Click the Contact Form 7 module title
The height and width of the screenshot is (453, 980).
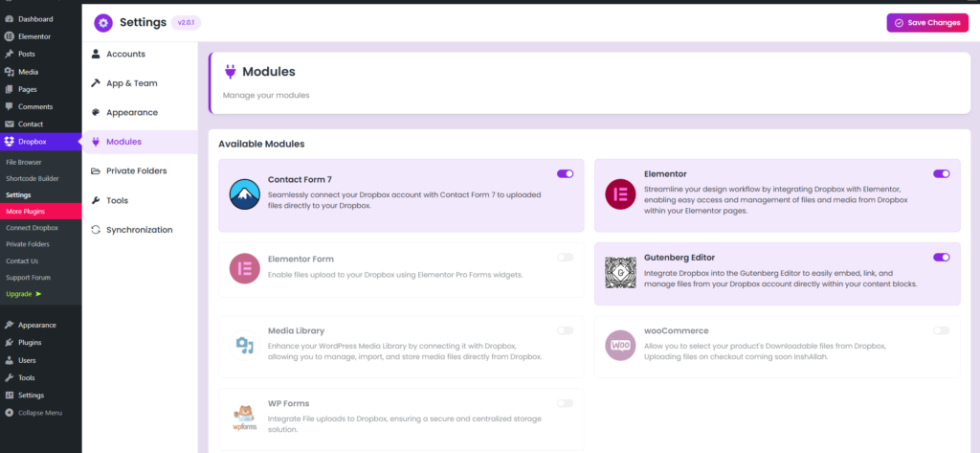pos(300,179)
